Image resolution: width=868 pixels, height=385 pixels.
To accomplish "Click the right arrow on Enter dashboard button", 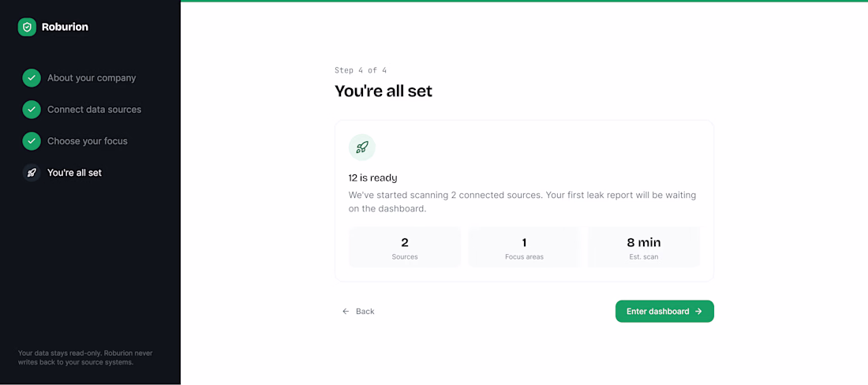I will coord(698,312).
